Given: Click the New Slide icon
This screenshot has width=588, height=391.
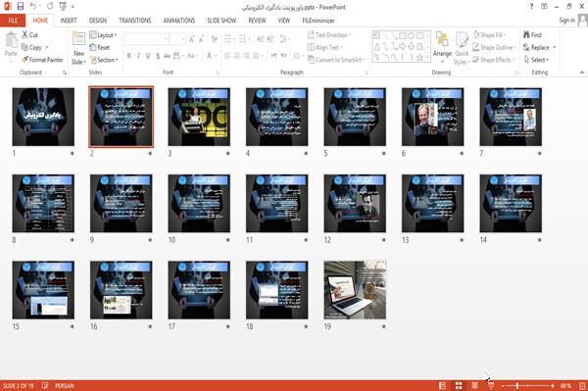Looking at the screenshot, I should pos(78,40).
